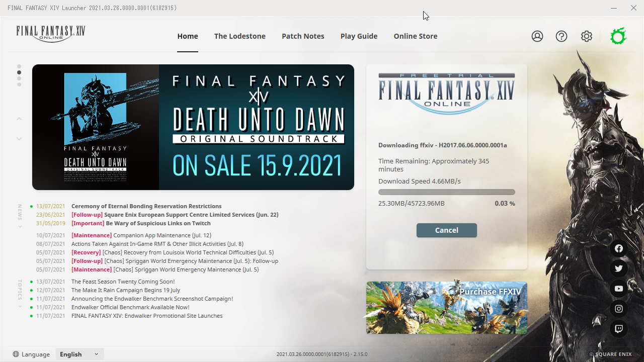Viewport: 644px width, 362px height.
Task: Click the download progress bar
Action: click(x=446, y=192)
